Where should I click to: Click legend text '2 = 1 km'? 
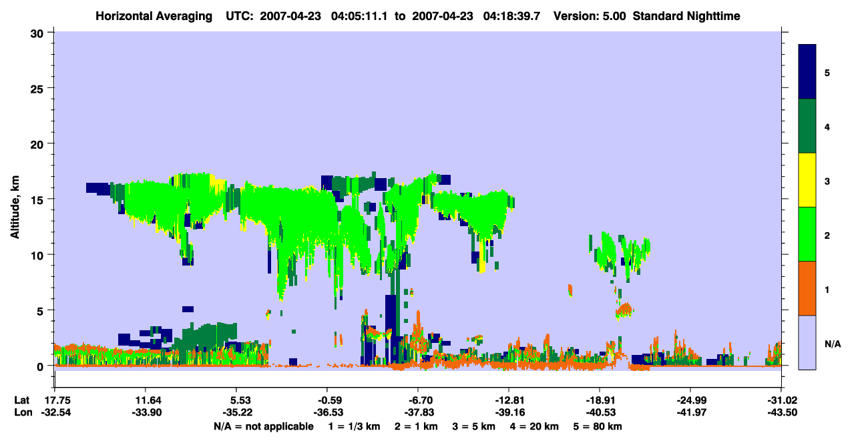[416, 426]
